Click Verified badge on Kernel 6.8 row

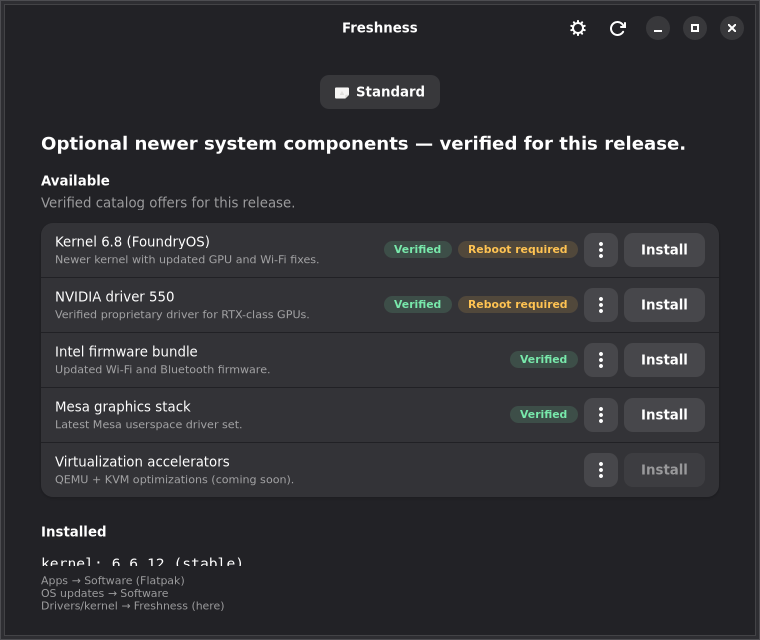(x=417, y=249)
